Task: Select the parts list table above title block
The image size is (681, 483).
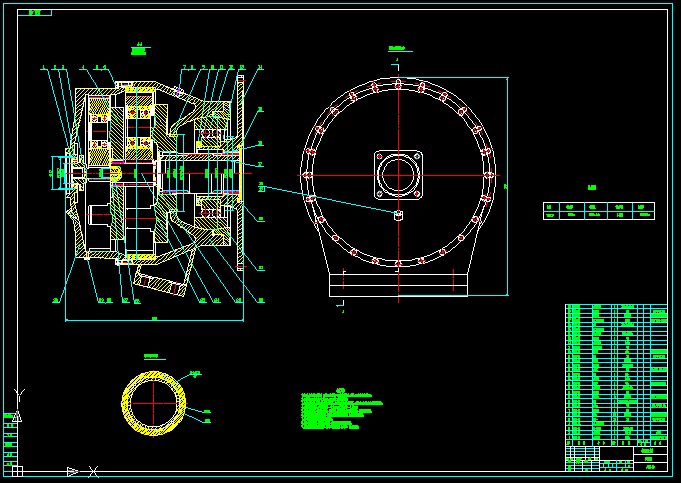Action: point(616,375)
